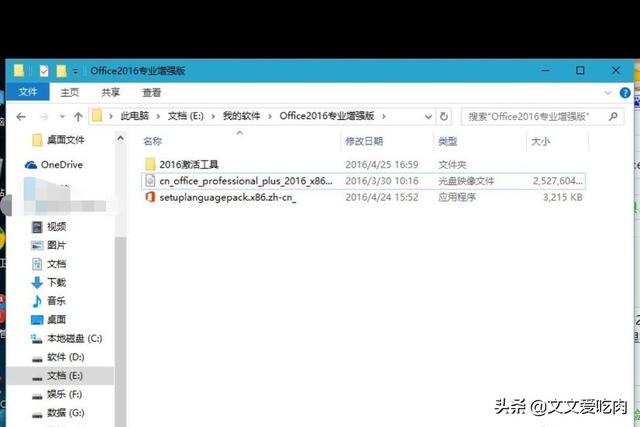
Task: Open 图片 in navigation pane
Action: click(56, 245)
